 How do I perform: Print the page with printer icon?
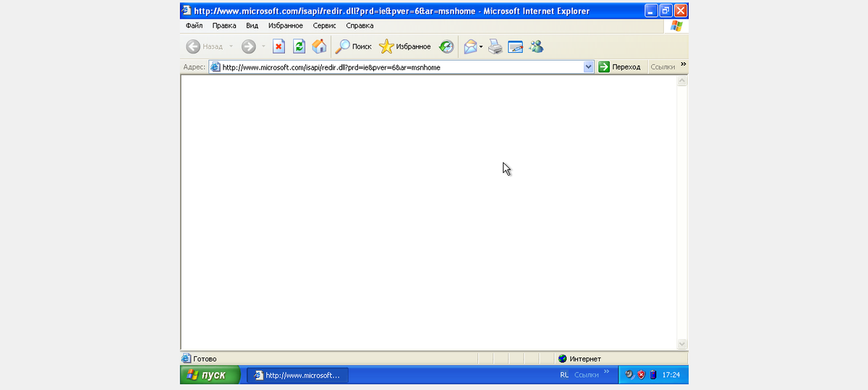[495, 46]
